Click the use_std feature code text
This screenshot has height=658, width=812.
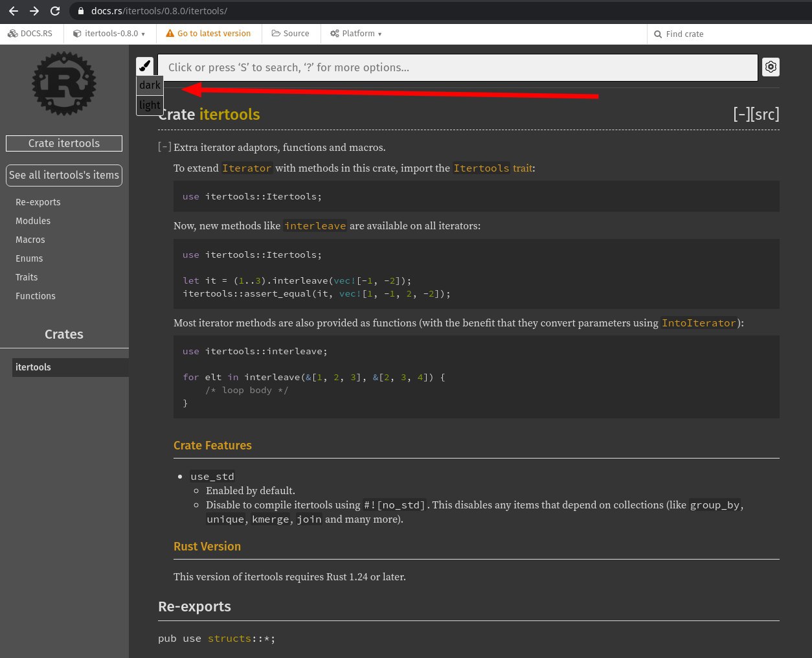click(x=212, y=477)
